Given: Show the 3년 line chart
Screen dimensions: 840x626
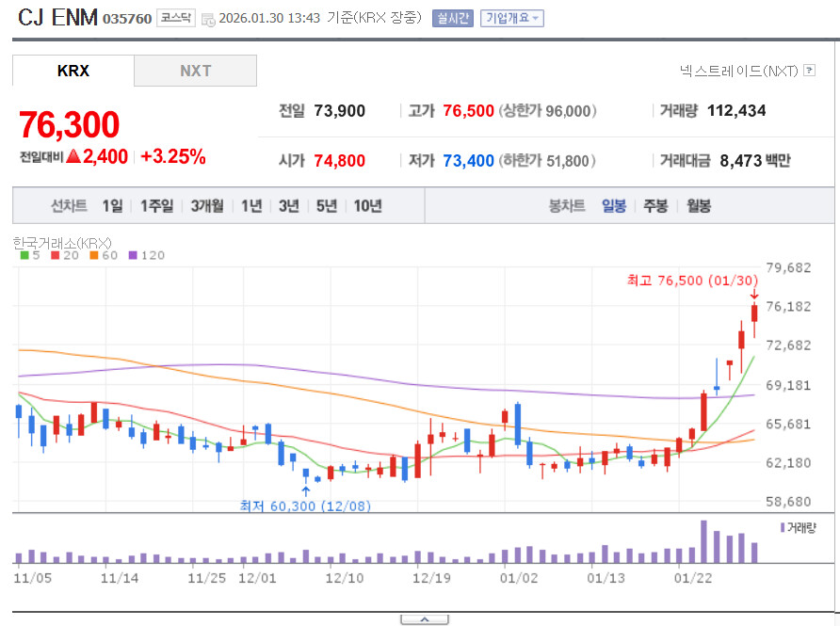Looking at the screenshot, I should (x=289, y=205).
